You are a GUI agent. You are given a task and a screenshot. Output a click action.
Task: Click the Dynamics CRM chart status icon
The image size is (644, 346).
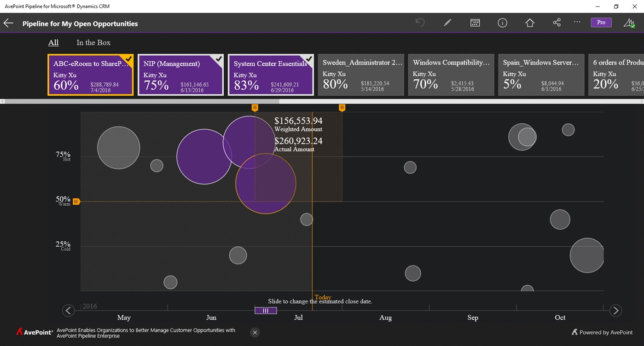click(x=629, y=22)
